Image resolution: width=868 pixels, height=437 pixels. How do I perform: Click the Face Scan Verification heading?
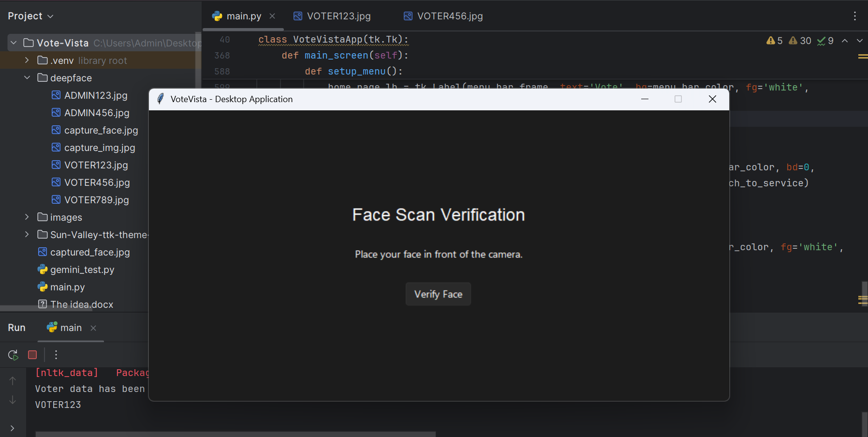click(x=439, y=215)
